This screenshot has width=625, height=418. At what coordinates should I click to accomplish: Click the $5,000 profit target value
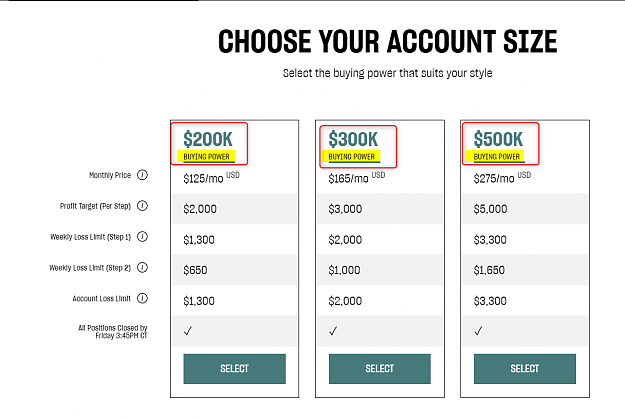click(x=490, y=209)
